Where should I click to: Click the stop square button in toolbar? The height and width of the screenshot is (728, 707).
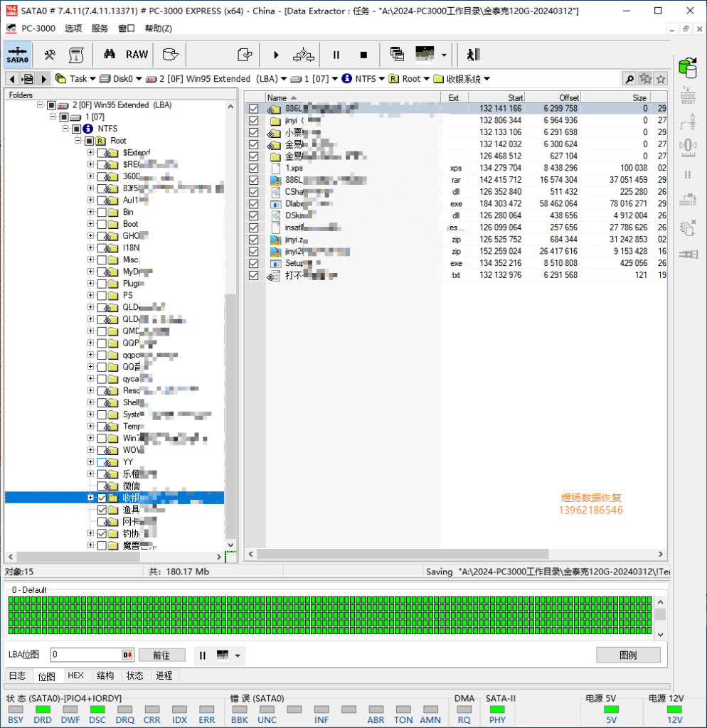coord(363,55)
